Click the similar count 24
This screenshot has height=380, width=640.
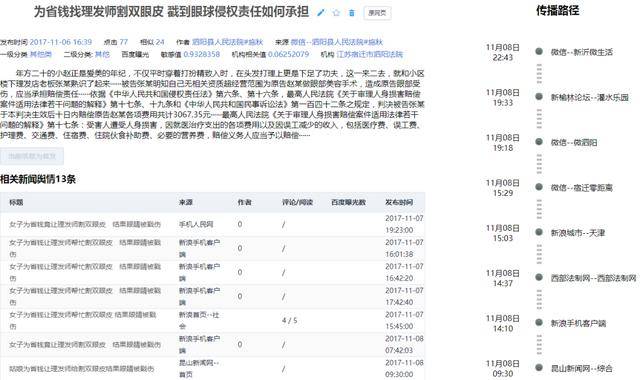point(160,42)
